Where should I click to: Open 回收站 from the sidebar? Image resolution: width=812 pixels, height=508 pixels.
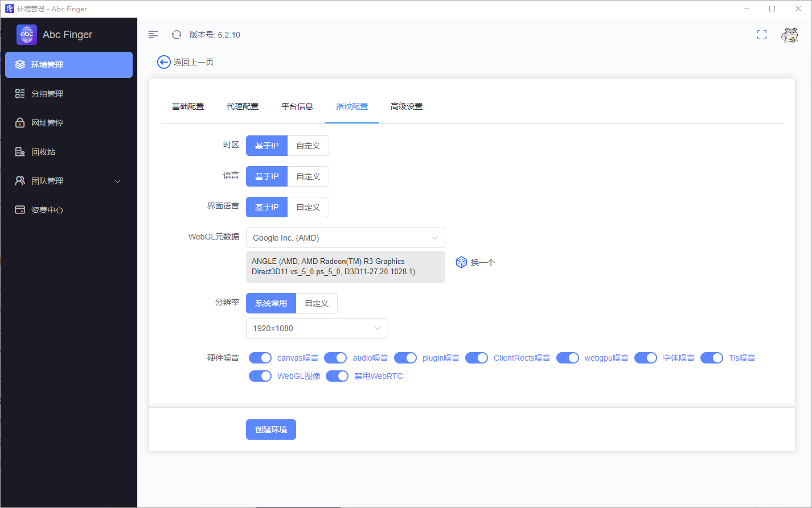point(43,152)
